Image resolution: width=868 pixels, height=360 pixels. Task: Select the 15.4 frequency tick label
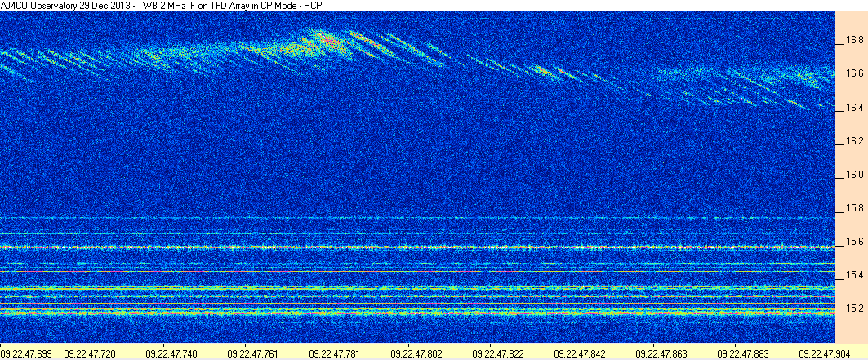coord(855,275)
